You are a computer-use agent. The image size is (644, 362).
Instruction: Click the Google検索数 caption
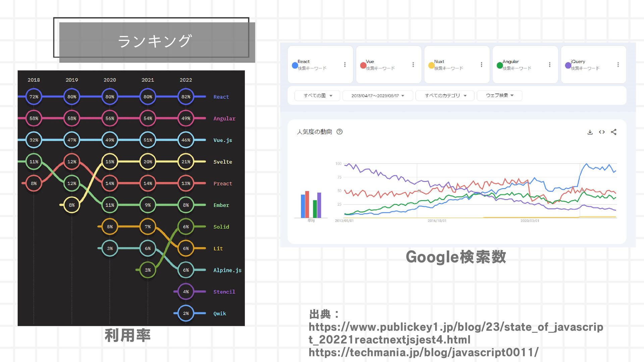click(456, 257)
